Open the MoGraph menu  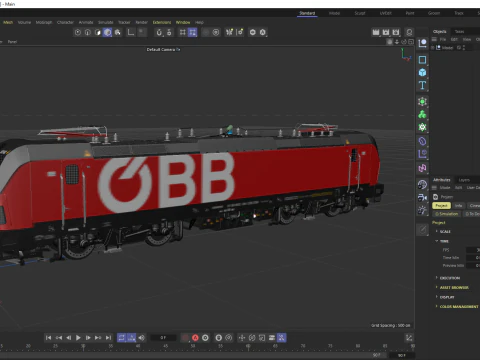click(x=44, y=22)
